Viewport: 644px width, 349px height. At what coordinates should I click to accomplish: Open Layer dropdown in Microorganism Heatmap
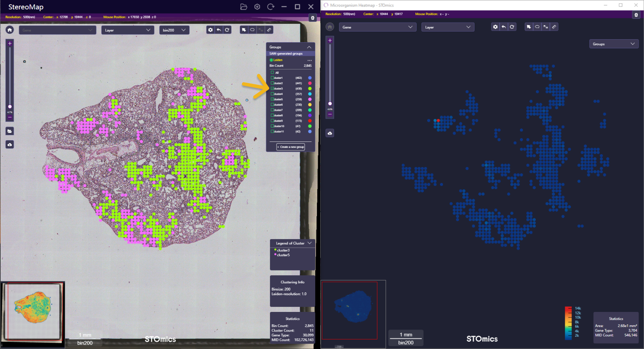[x=448, y=27]
